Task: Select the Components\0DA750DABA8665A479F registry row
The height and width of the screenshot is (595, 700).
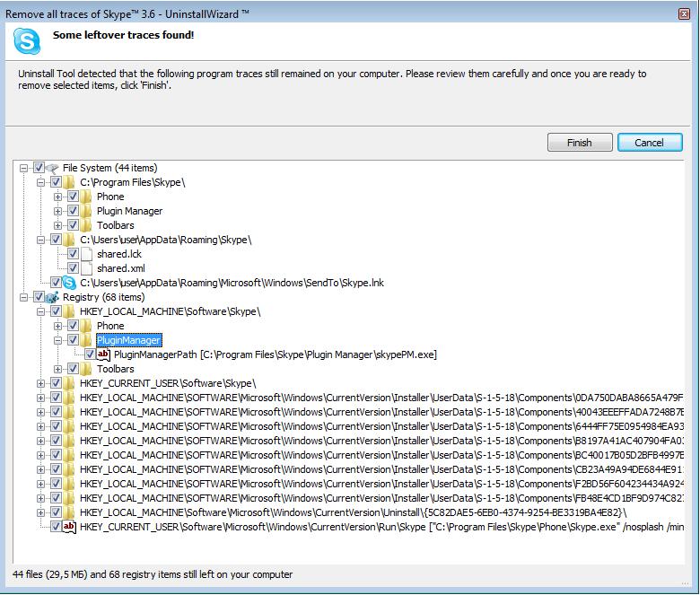Action: [381, 398]
